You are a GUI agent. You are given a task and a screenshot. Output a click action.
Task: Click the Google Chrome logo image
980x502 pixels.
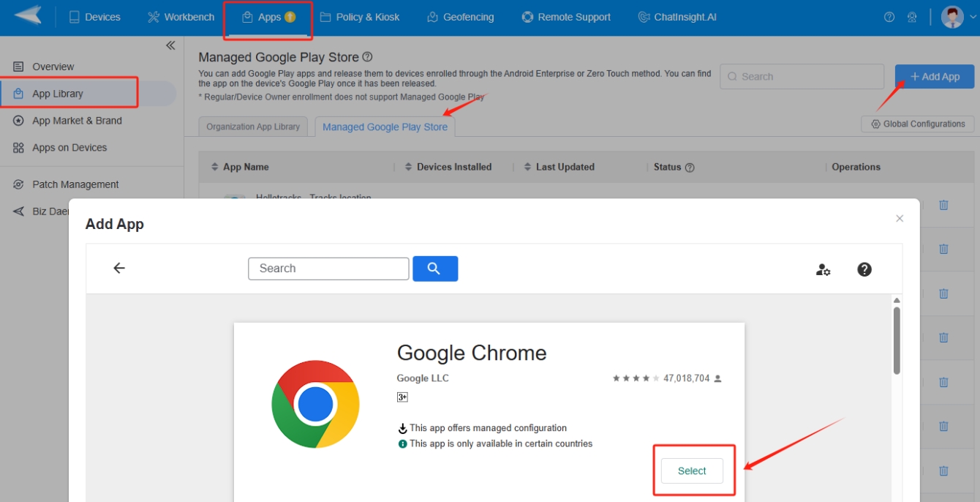click(x=315, y=404)
